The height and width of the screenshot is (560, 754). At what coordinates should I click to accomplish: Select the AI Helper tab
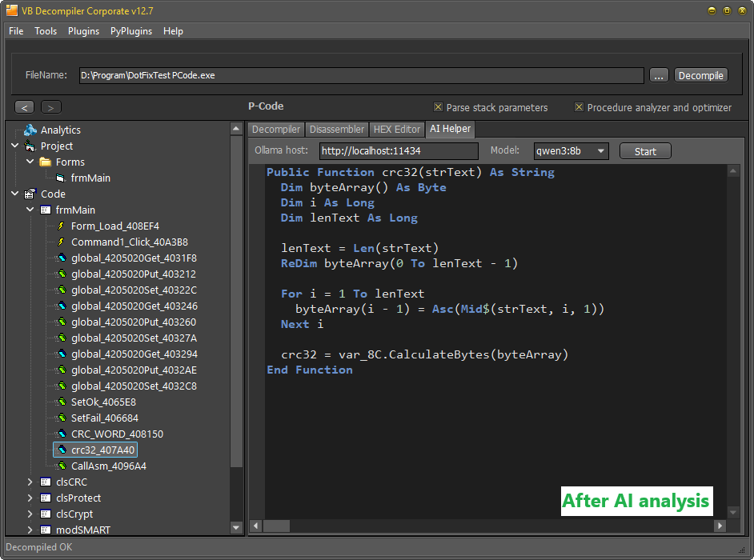[x=450, y=129]
